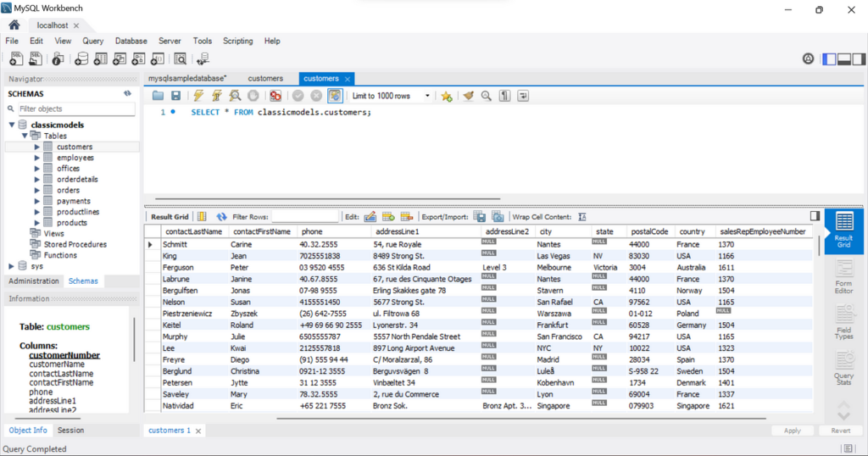Execute the query with the lightning bolt icon
This screenshot has width=868, height=456.
pos(198,97)
